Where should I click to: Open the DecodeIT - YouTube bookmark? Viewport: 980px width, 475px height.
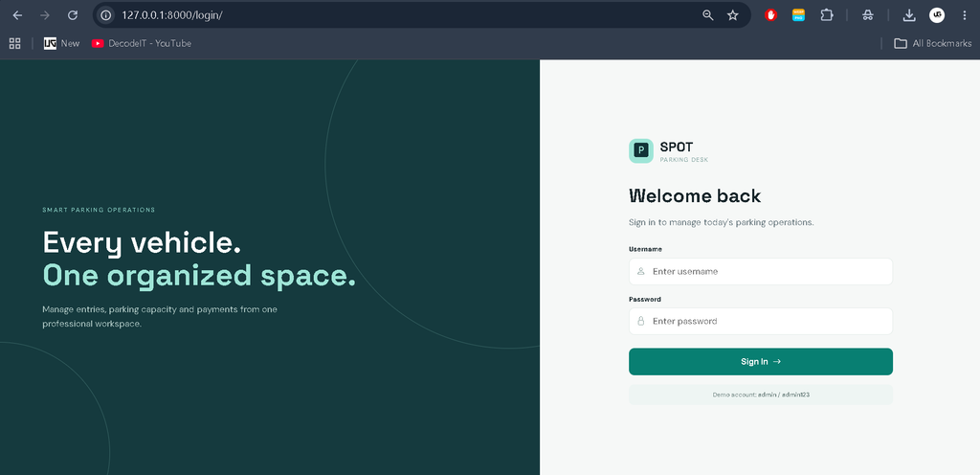click(x=142, y=43)
